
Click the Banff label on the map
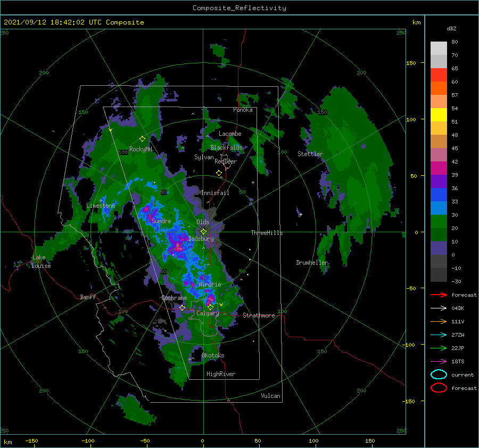pyautogui.click(x=88, y=297)
